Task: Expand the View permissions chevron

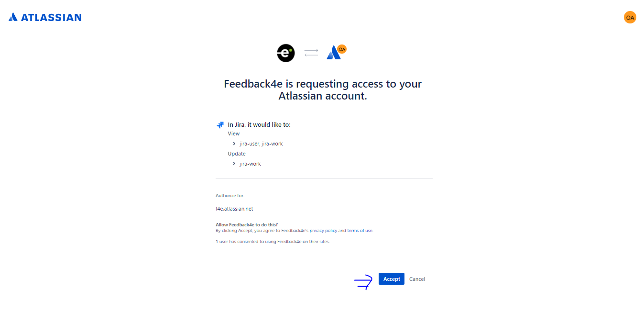Action: [x=234, y=144]
